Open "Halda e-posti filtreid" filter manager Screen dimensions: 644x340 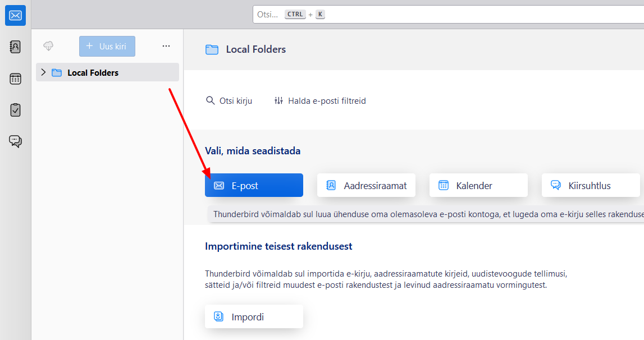(x=320, y=101)
